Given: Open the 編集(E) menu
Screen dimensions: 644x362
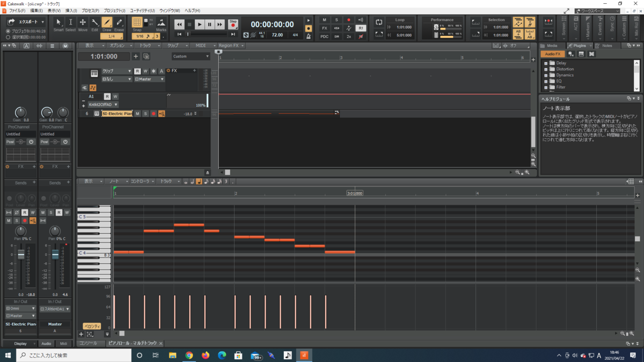Looking at the screenshot, I should (x=36, y=11).
